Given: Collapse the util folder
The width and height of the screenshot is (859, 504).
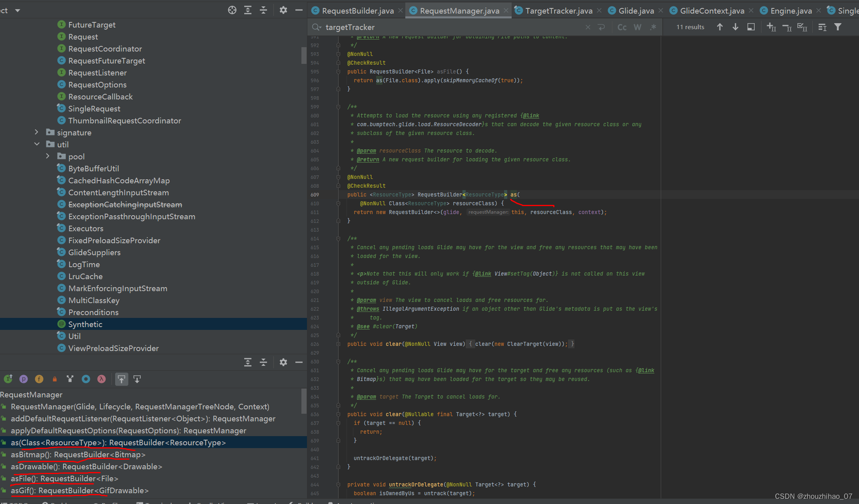Looking at the screenshot, I should (37, 144).
